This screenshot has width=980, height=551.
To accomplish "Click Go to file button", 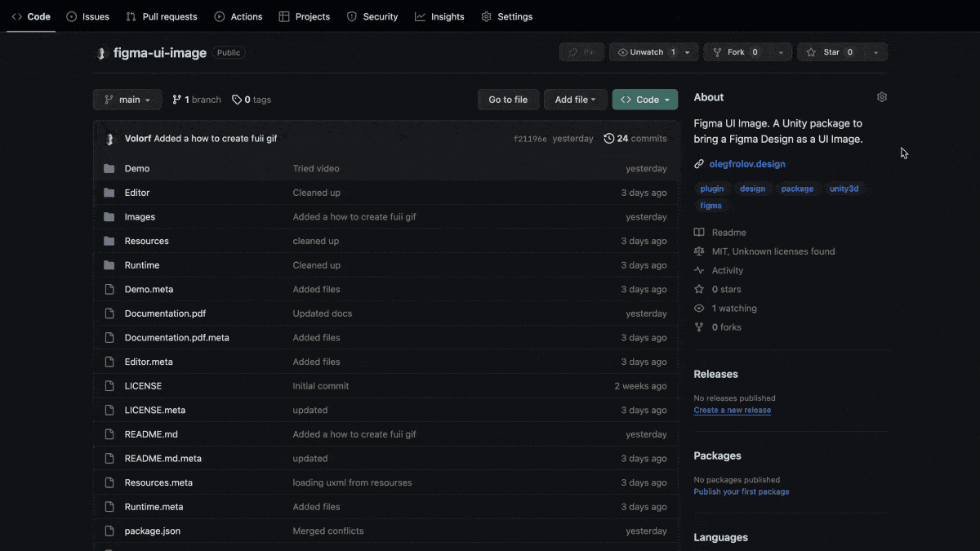I will click(x=508, y=100).
